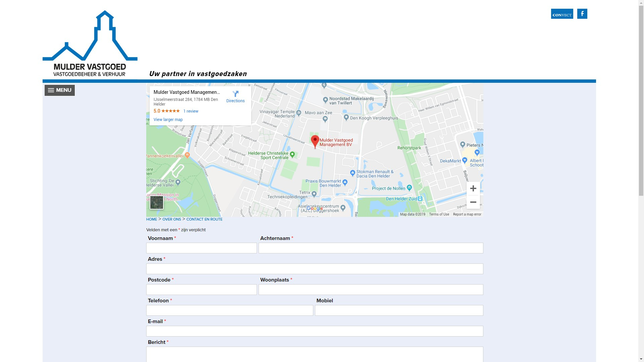Open the MENU hamburger button

pos(60,90)
